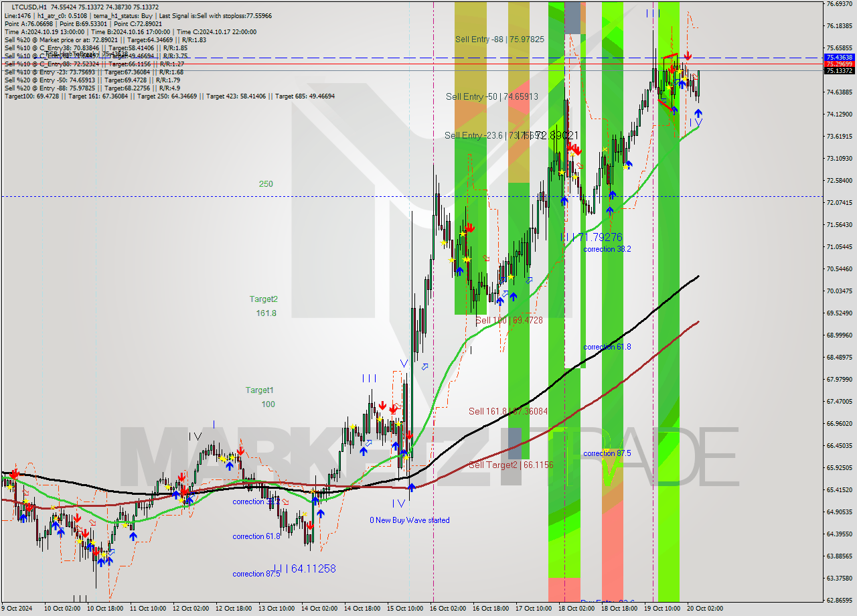Viewport: 857px width, 616px height.
Task: Click the '18 Oct 02:00' time axis label
Action: click(576, 609)
